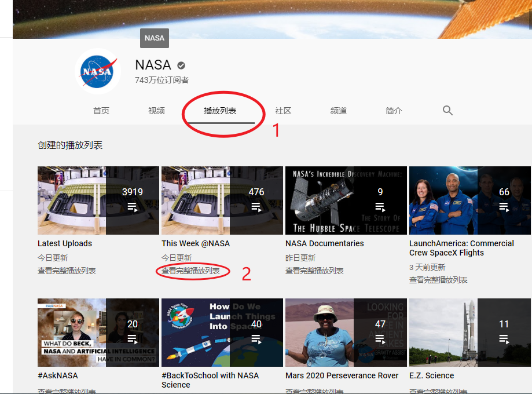The height and width of the screenshot is (394, 532).
Task: Open the Latest Uploads capsule thumbnail
Action: point(98,200)
